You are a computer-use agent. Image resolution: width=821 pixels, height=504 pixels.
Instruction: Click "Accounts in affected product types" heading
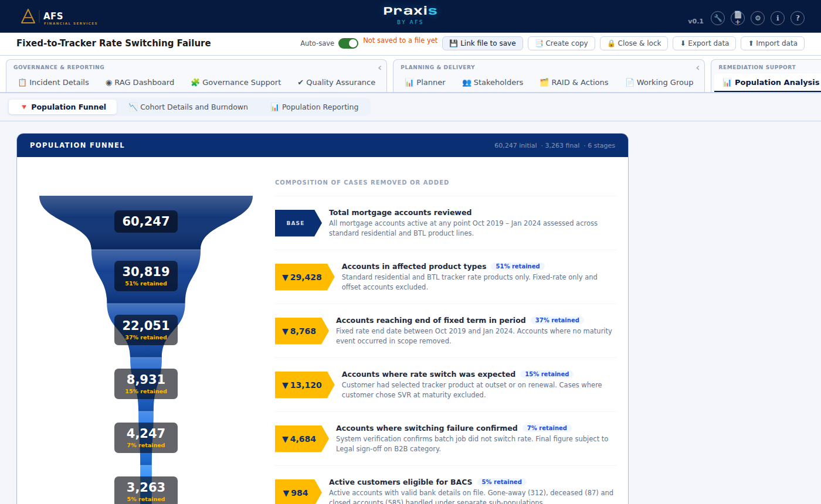coord(414,267)
